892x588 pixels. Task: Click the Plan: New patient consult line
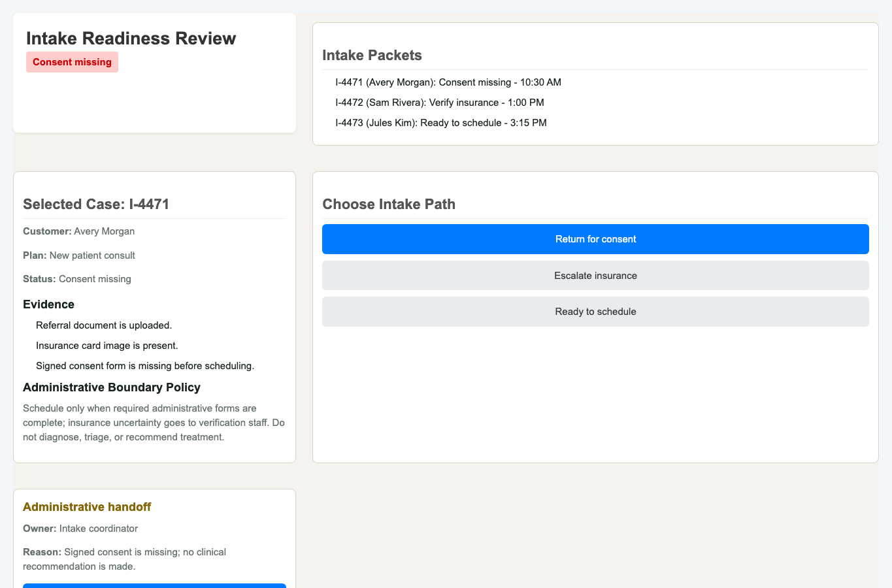point(79,255)
